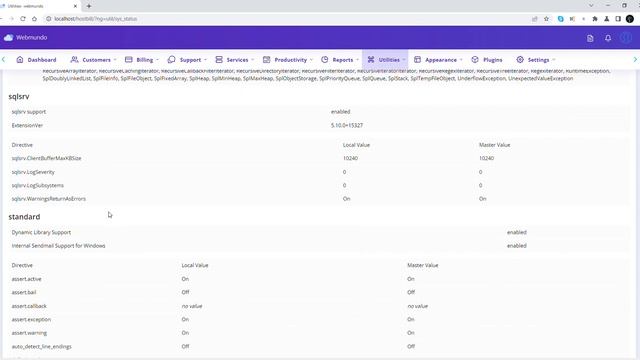
Task: Select the sqlsrv.LogSeverity directive
Action: (x=33, y=172)
